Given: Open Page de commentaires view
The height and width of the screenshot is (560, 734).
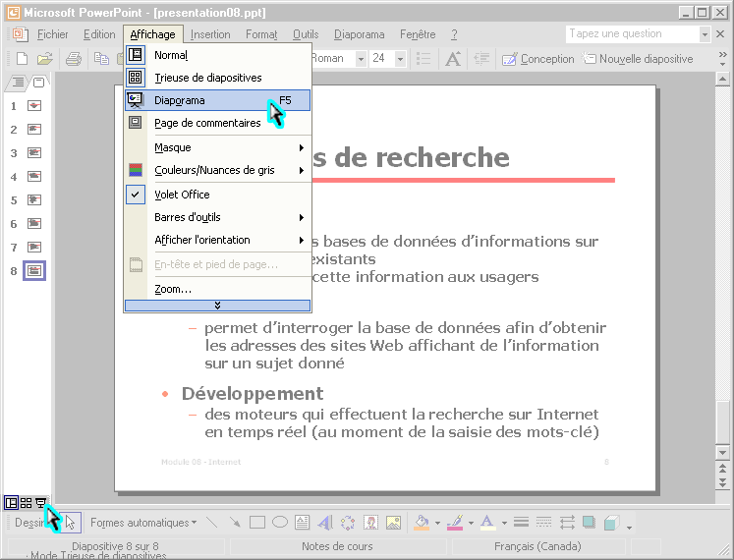Looking at the screenshot, I should [x=218, y=123].
